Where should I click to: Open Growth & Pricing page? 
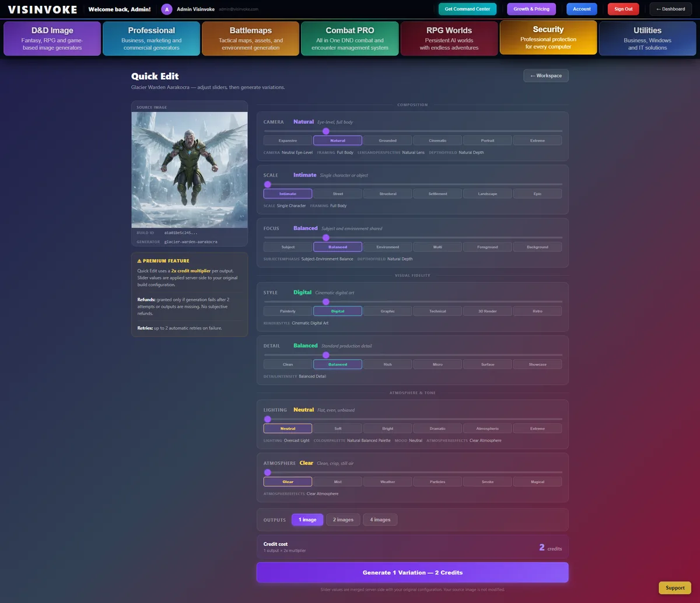coord(531,9)
